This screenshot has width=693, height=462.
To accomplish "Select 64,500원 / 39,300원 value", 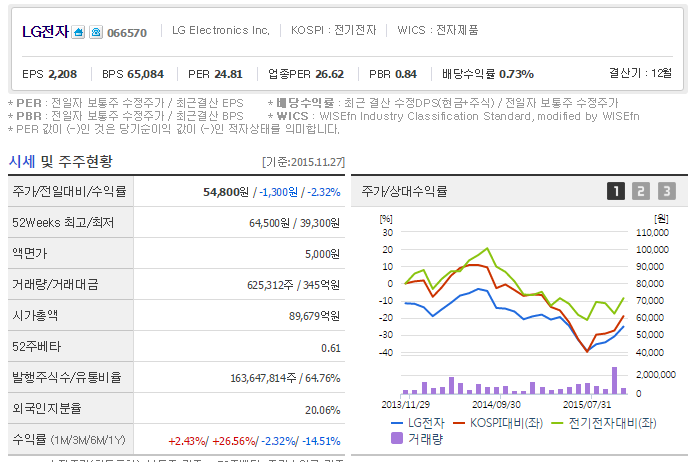I will tap(294, 223).
